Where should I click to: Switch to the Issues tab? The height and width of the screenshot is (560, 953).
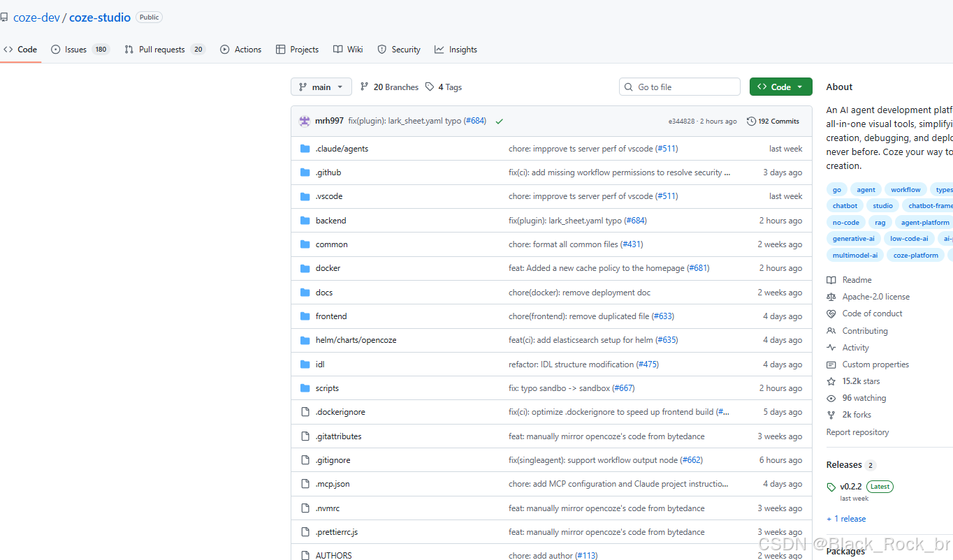pos(80,50)
